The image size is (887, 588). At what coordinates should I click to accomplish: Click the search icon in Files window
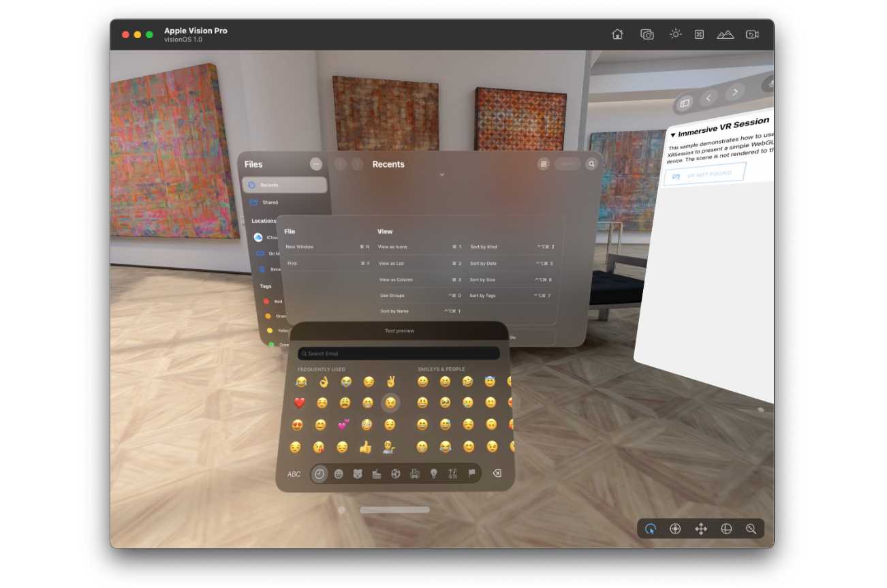click(x=591, y=164)
